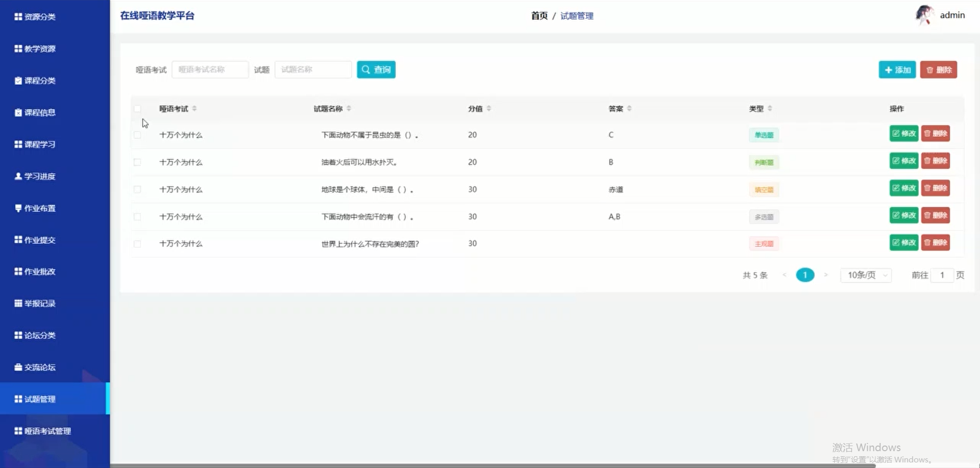Navigate to 首页 via the breadcrumb
This screenshot has width=980, height=468.
539,16
